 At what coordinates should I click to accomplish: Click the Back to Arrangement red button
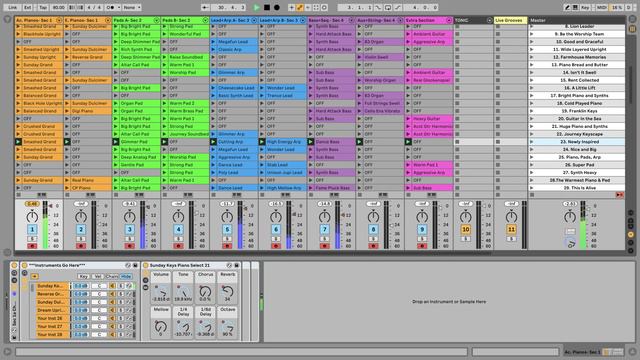pyautogui.click(x=620, y=195)
